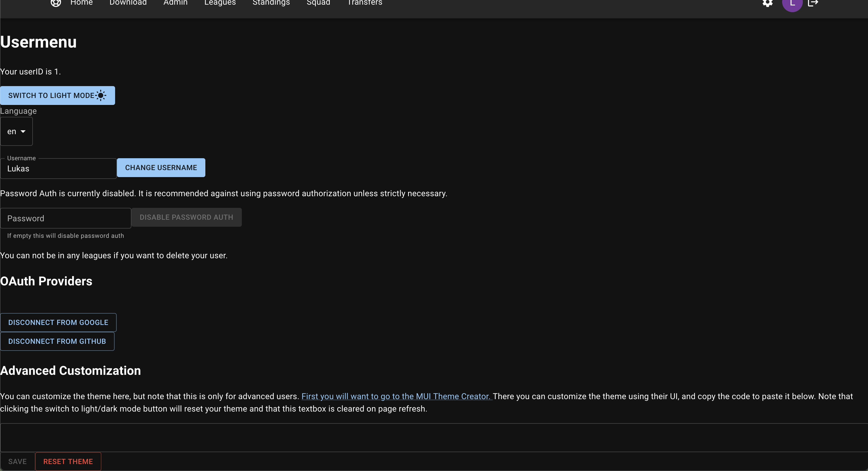Click the logout arrow icon
868x471 pixels.
click(x=813, y=3)
